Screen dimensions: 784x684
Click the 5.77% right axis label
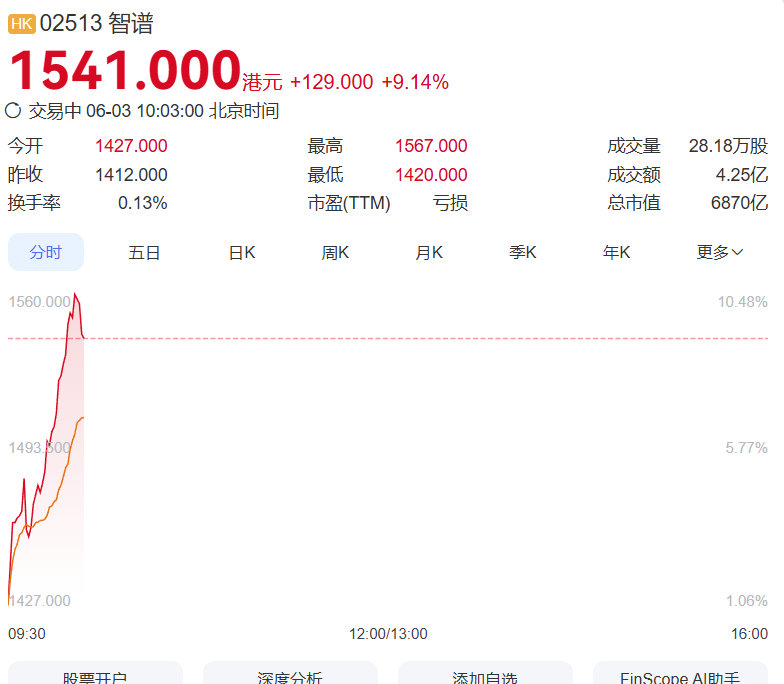tap(746, 448)
